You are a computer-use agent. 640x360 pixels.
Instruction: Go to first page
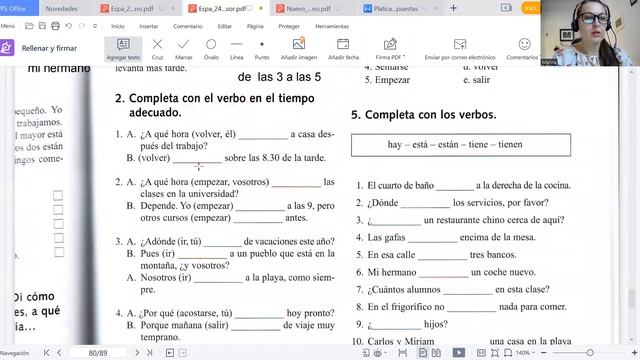coord(47,353)
